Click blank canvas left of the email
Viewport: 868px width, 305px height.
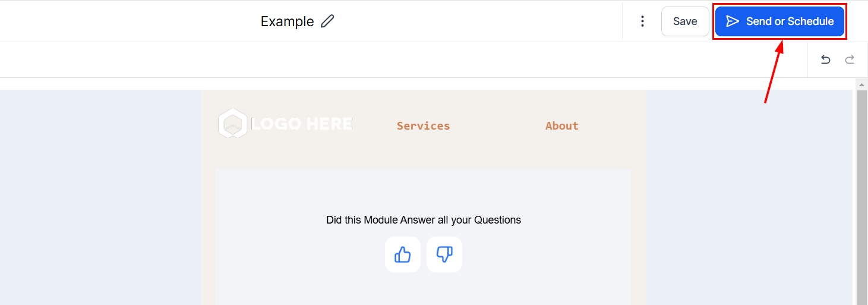[101, 196]
